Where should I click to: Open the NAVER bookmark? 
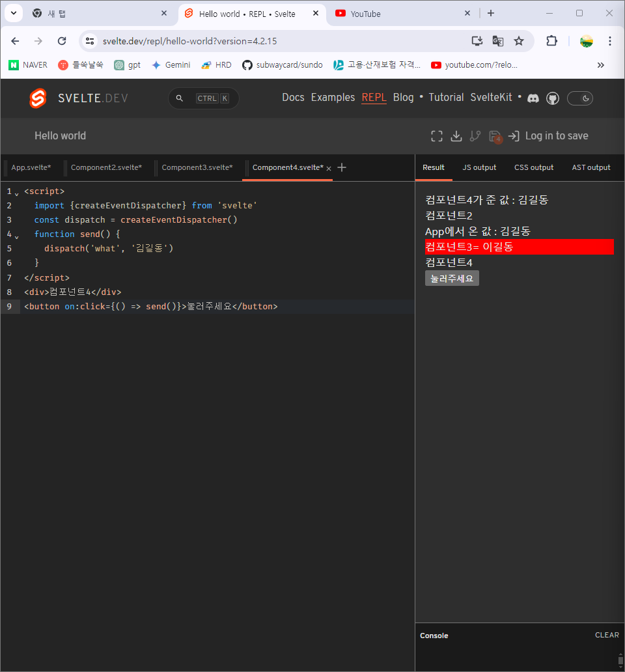(x=28, y=65)
